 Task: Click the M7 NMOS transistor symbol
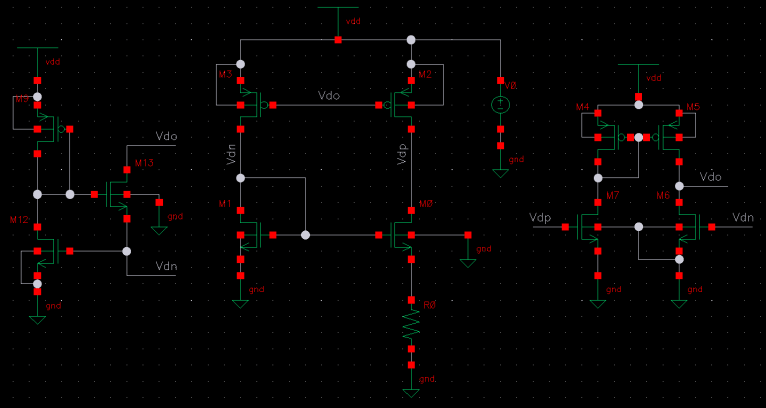coord(590,227)
